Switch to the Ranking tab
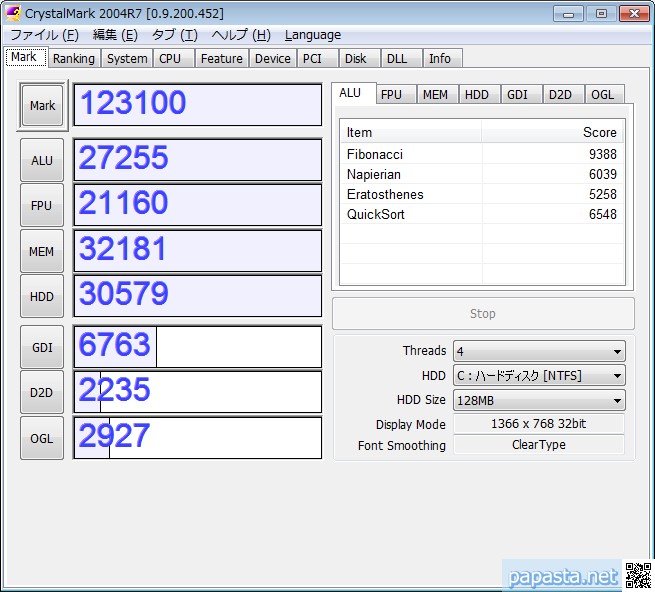655x592 pixels. pos(74,59)
